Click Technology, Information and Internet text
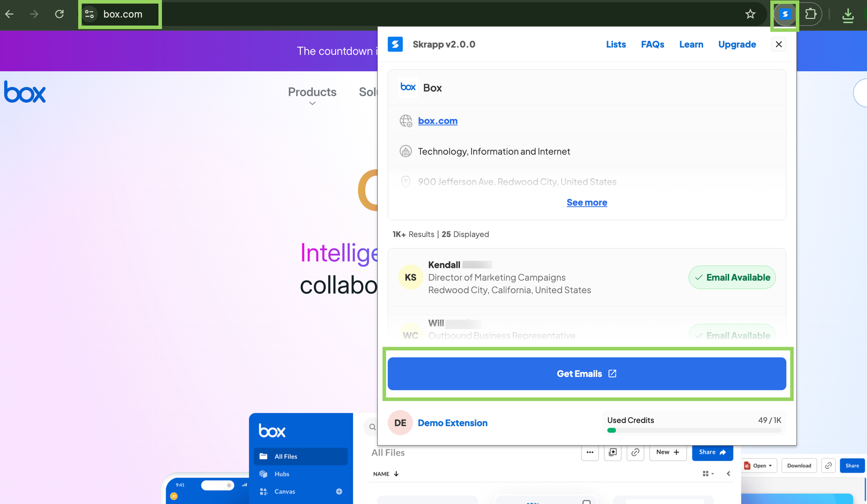This screenshot has height=504, width=867. click(494, 151)
